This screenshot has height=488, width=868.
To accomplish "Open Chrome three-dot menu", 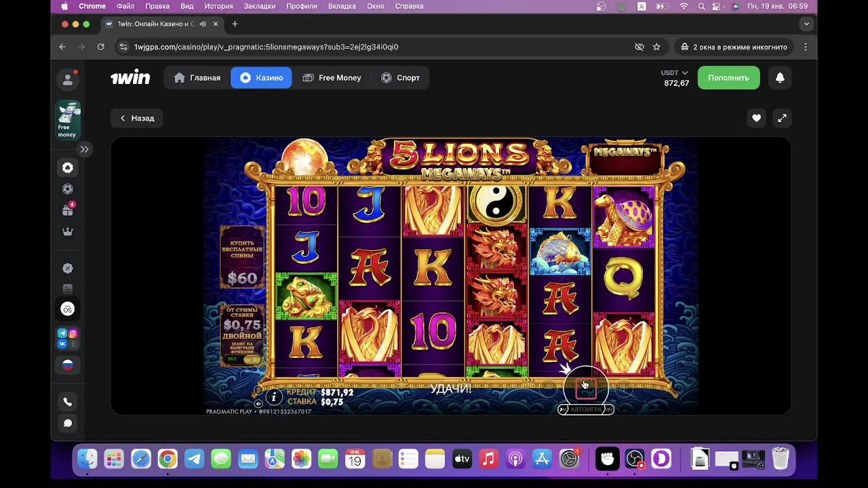I will pos(806,47).
